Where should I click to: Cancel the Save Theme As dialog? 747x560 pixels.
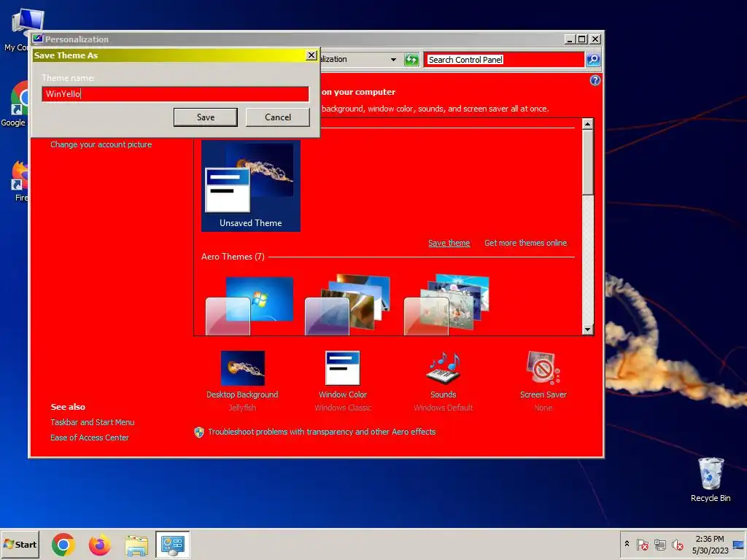[x=278, y=117]
